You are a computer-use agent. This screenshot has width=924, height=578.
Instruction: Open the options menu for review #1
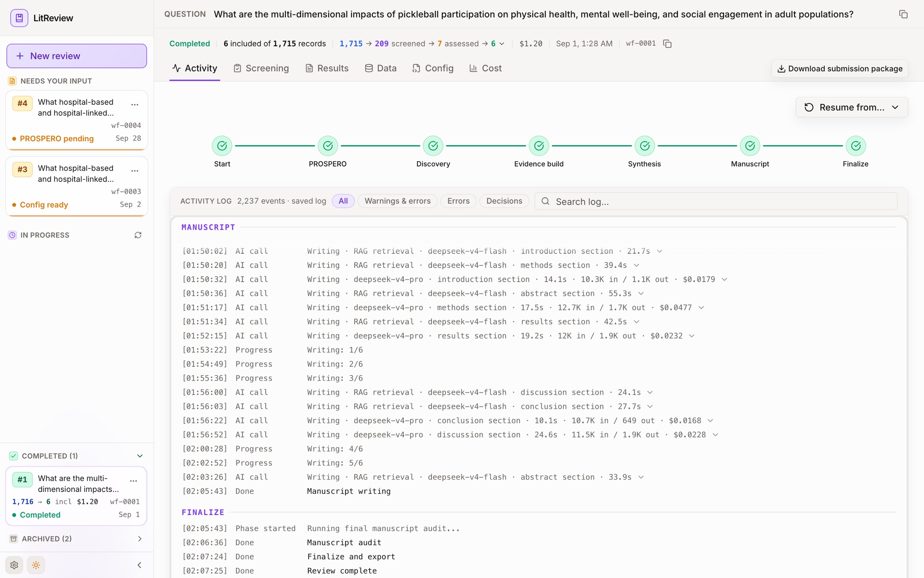pyautogui.click(x=133, y=481)
